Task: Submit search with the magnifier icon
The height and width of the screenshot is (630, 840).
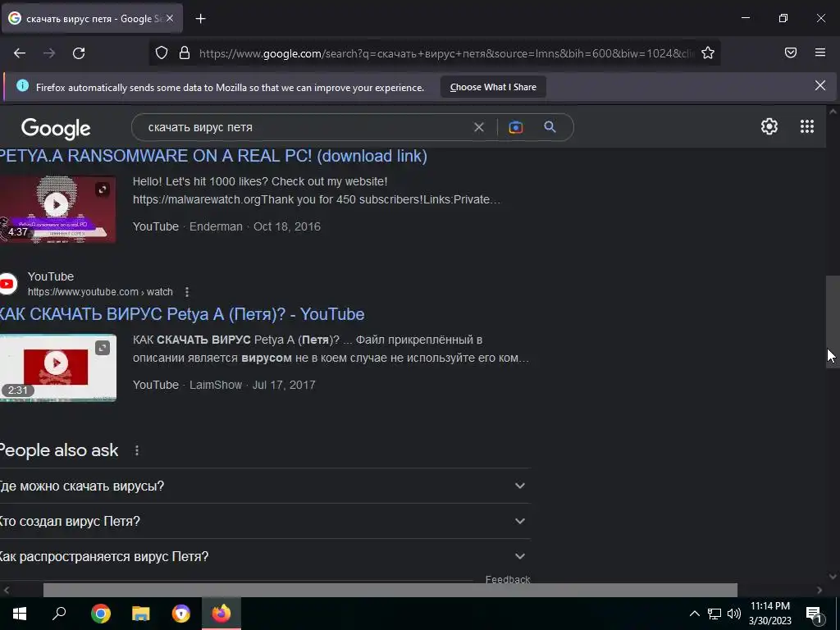Action: pyautogui.click(x=550, y=127)
